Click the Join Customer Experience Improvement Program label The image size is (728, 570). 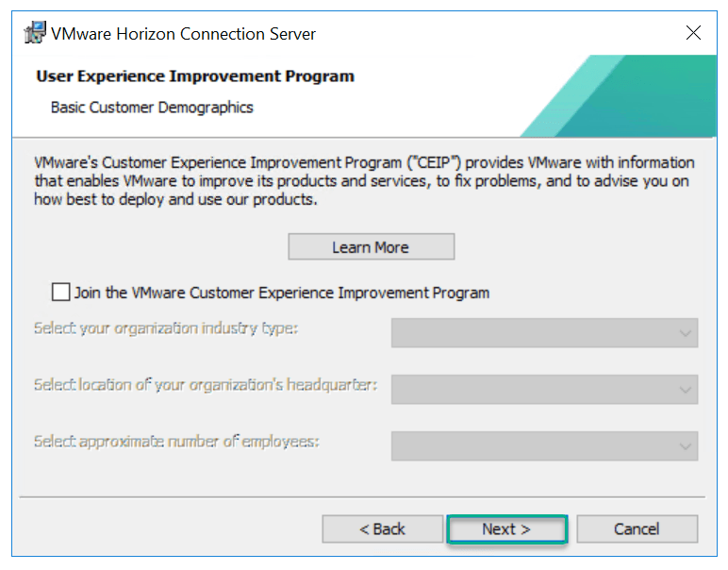pos(282,293)
